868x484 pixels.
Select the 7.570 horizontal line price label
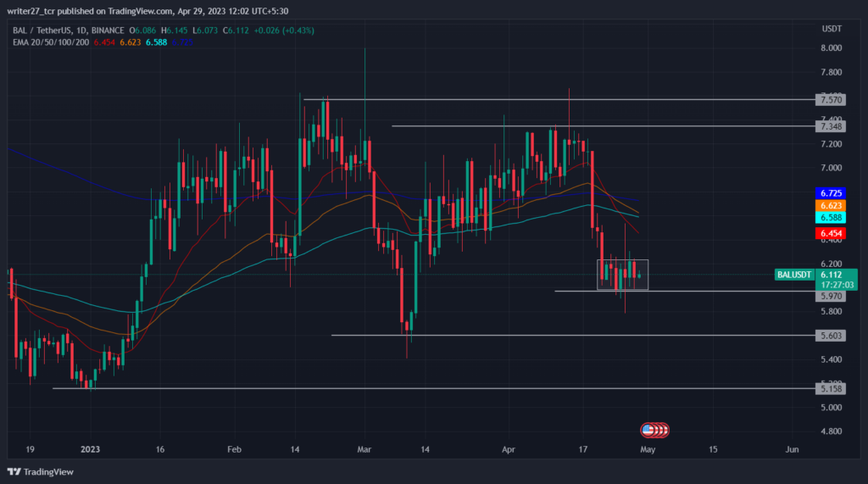pyautogui.click(x=831, y=100)
